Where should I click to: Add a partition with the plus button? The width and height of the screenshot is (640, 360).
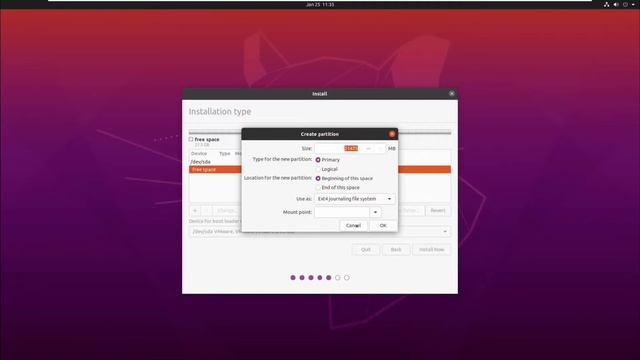195,211
